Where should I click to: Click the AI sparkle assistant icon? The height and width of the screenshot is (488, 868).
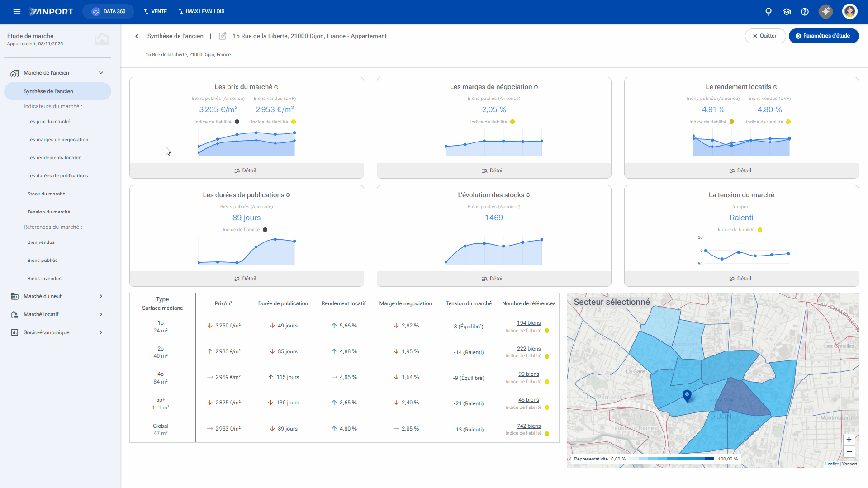point(825,12)
